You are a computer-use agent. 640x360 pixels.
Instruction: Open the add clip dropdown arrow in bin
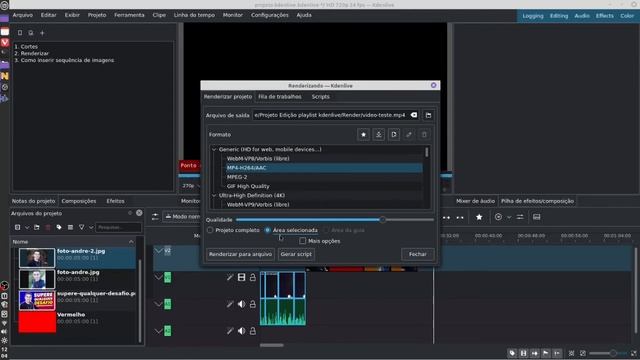27,227
